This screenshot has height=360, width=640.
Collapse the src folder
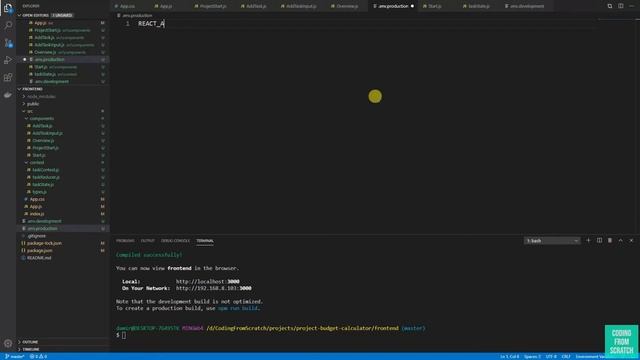click(24, 111)
